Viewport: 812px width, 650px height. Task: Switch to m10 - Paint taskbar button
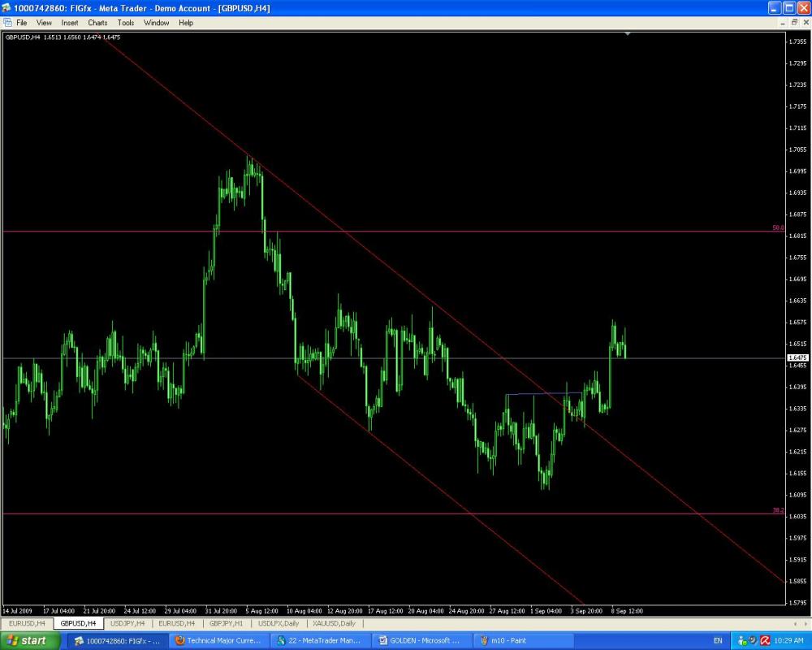coord(522,641)
